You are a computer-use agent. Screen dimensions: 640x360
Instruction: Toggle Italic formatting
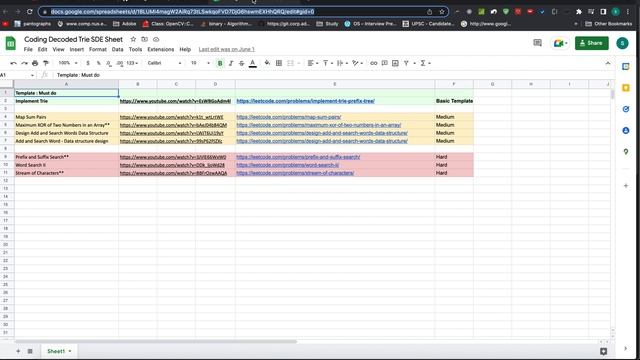(231, 63)
